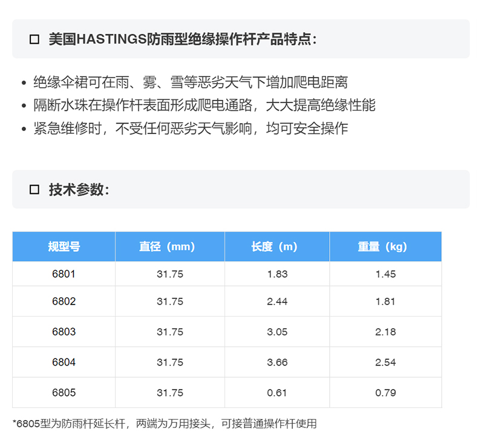Click the 长度 (m) column header

coord(275,246)
